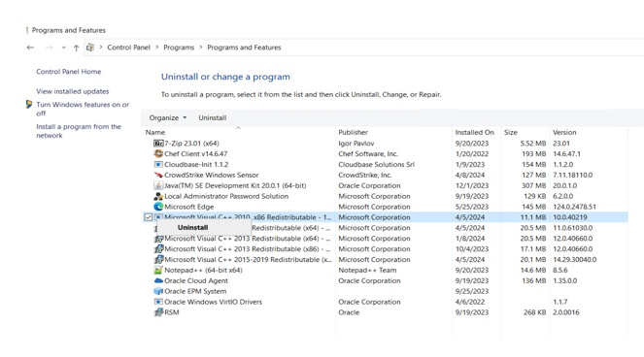The image size is (644, 357).
Task: Select the RSM entry name
Action: pyautogui.click(x=172, y=312)
